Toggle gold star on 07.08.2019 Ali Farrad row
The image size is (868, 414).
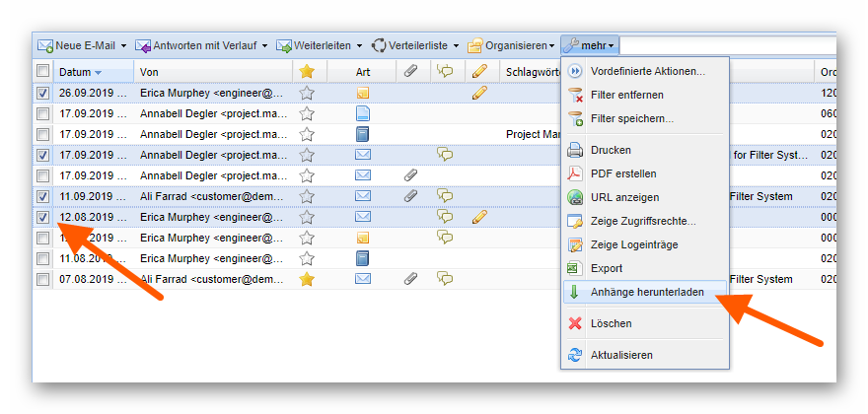coord(307,279)
